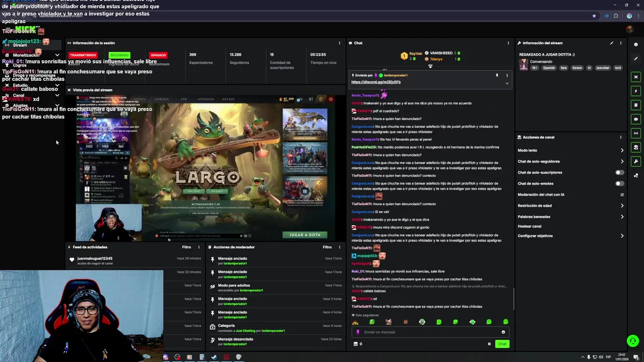Expand Modo lento settings
644x362 pixels.
coord(622,150)
